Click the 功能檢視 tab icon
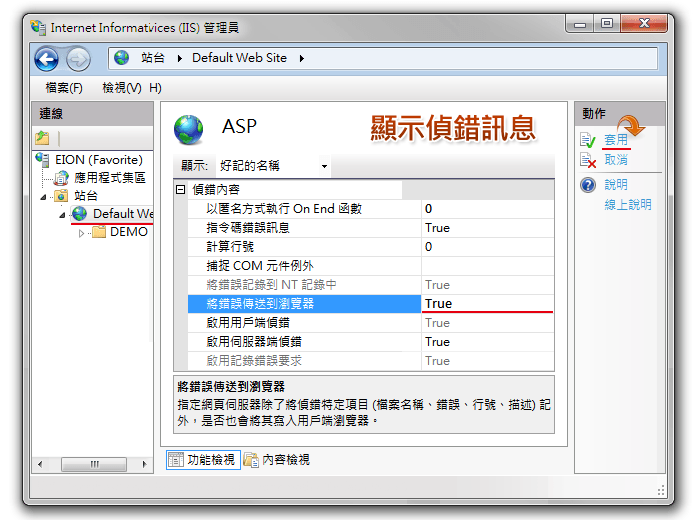Screen dimensions: 700x520 [x=175, y=460]
